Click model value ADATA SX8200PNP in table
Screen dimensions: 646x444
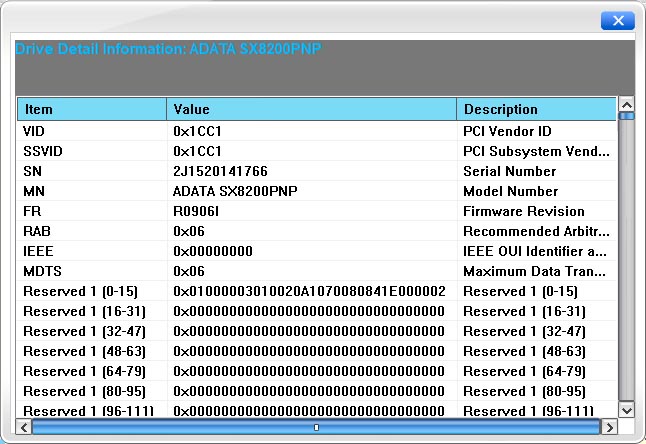235,191
